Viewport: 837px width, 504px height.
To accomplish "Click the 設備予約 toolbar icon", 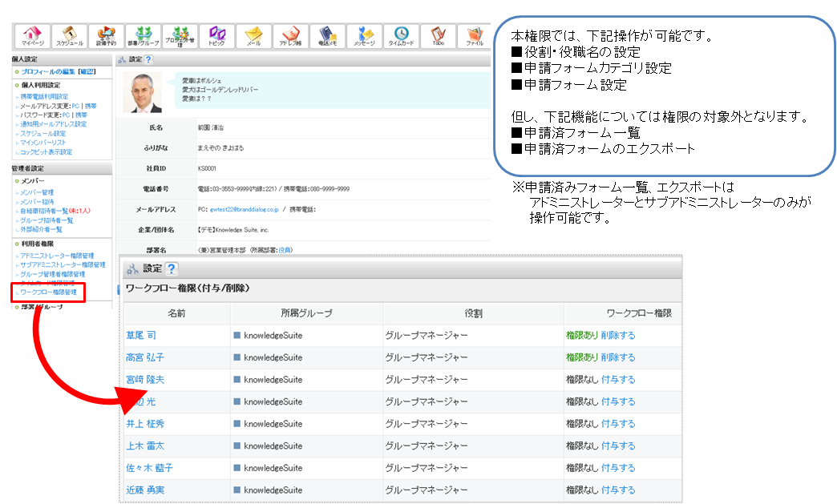I will click(x=106, y=36).
